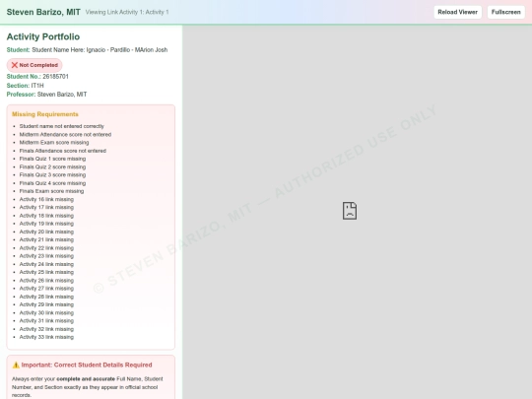
Task: Select 'Activity 29 link missing' item
Action: 46,304
